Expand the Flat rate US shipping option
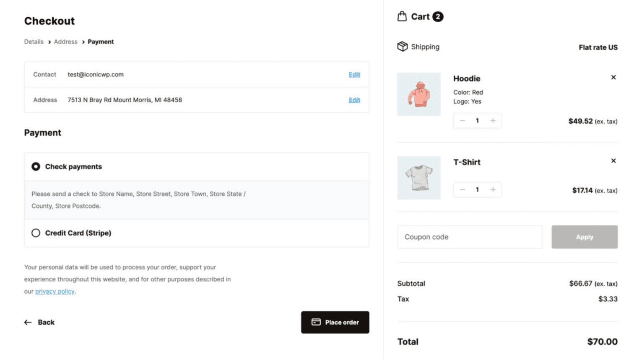The height and width of the screenshot is (359, 644). tap(598, 47)
